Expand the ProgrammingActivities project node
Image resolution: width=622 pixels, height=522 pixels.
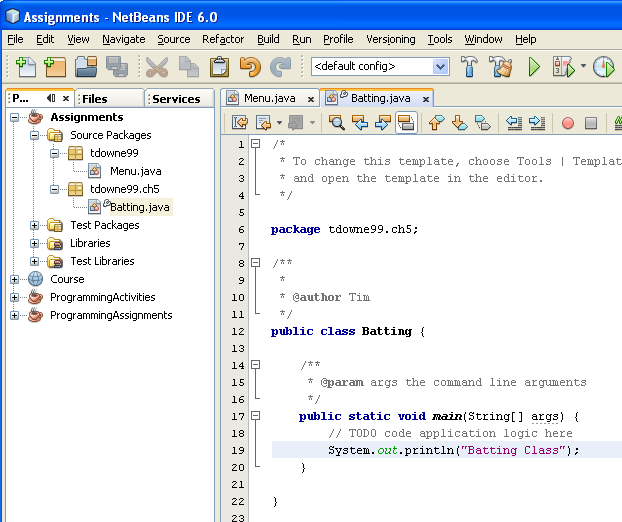pos(14,297)
